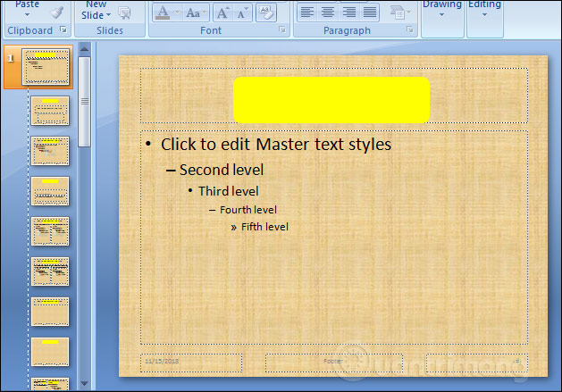Click the 'Fifth level' text

(x=264, y=227)
